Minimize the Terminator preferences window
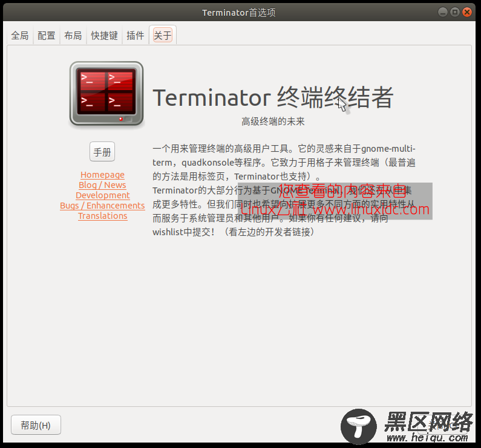481x448 pixels. coord(442,12)
